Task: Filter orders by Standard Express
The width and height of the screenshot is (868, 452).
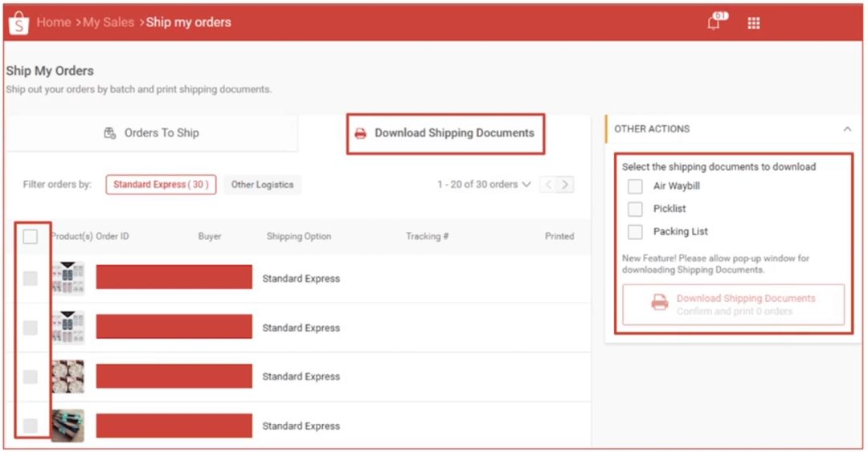Action: [161, 185]
